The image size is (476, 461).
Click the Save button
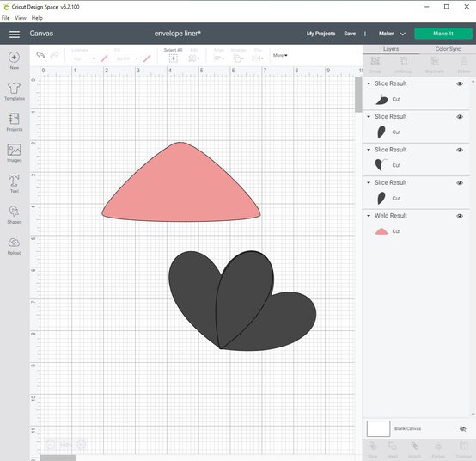[x=350, y=34]
